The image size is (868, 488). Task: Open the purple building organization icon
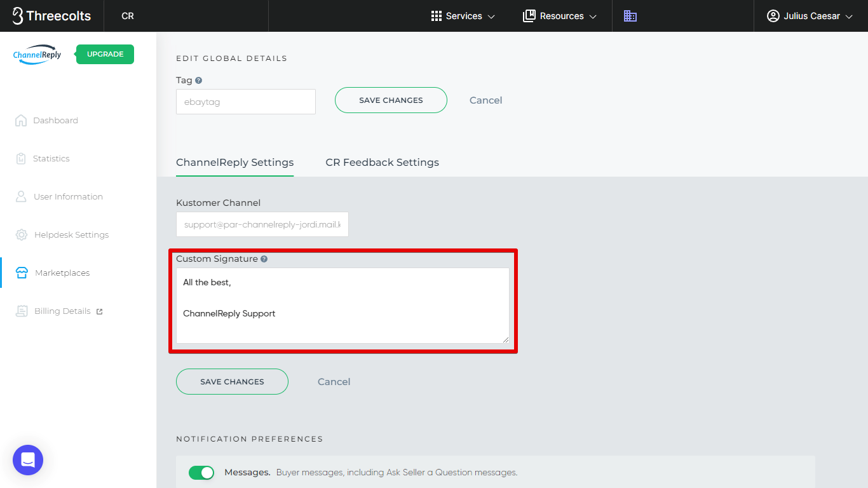pyautogui.click(x=630, y=16)
